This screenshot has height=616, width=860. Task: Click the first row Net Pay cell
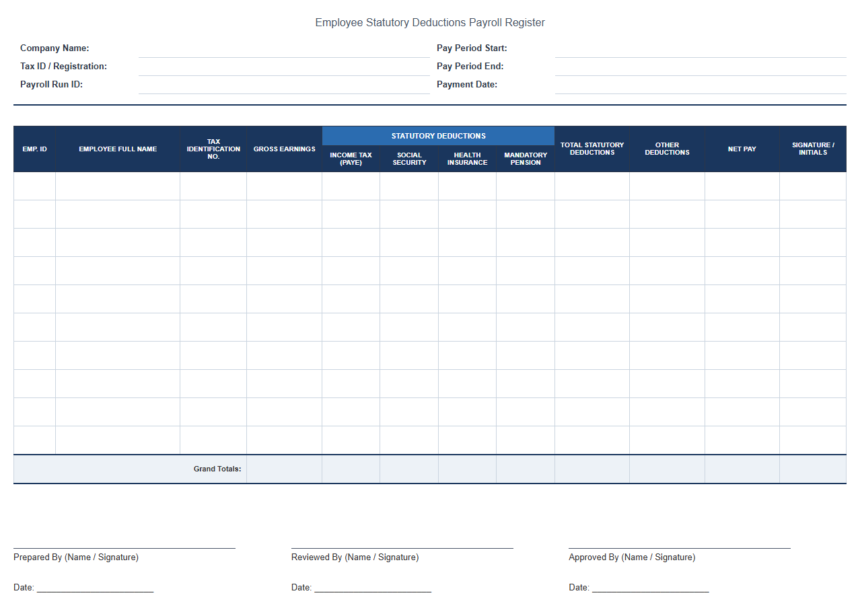(x=742, y=186)
